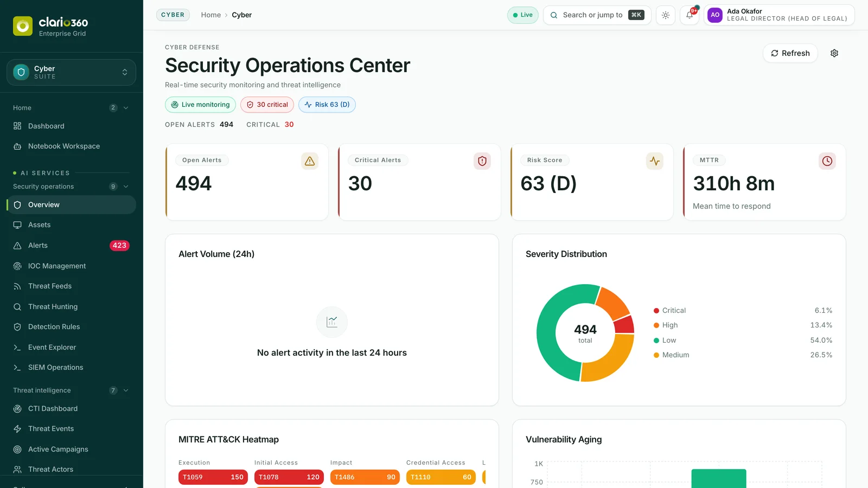Screen dimensions: 868x488
Task: Click the Risk 63 (D) chip
Action: coord(327,105)
